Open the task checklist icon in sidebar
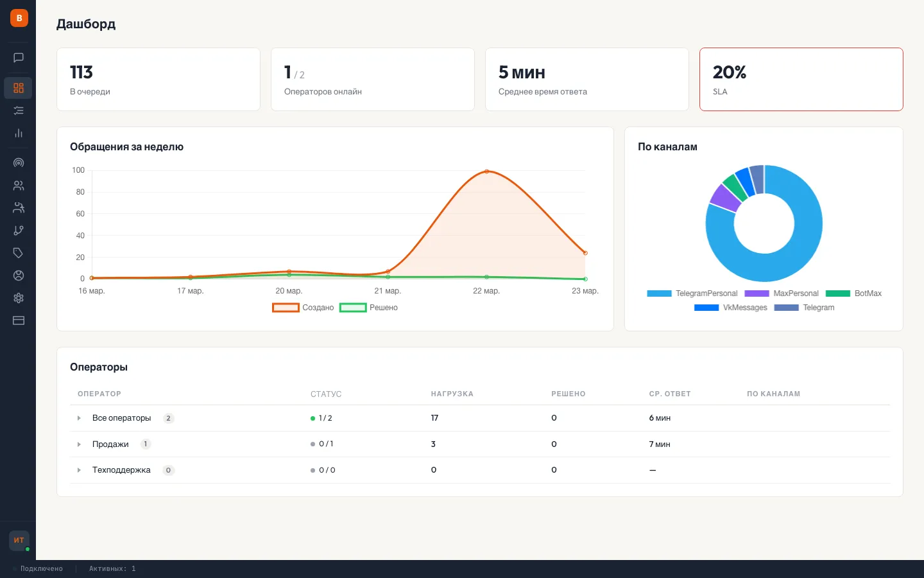The width and height of the screenshot is (924, 578). coord(19,110)
